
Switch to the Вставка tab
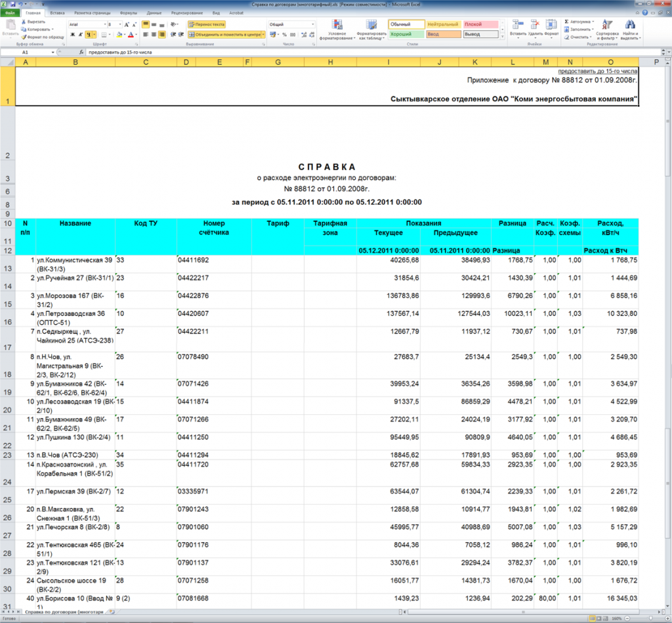coord(58,13)
